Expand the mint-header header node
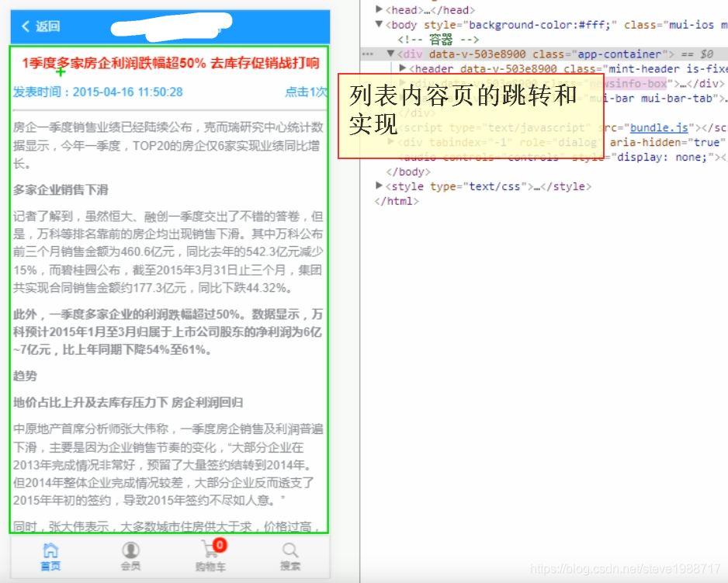Screen dimensions: 728x583 pyautogui.click(x=403, y=68)
